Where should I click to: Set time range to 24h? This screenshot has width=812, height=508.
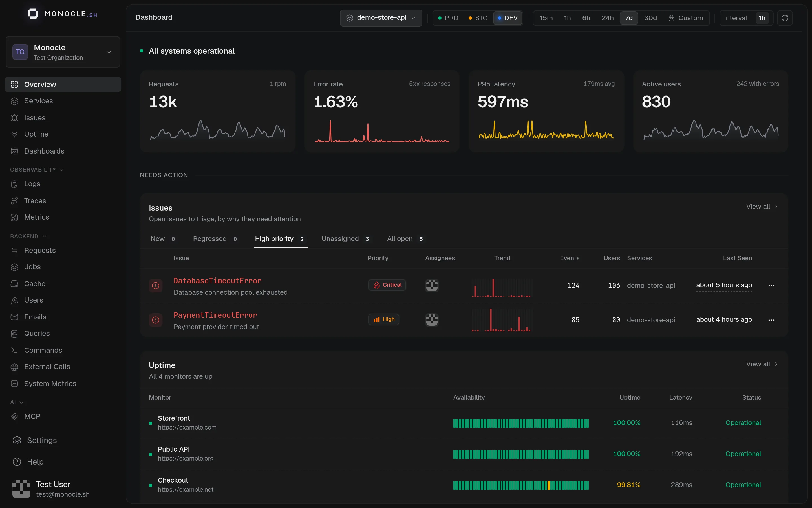pyautogui.click(x=607, y=18)
